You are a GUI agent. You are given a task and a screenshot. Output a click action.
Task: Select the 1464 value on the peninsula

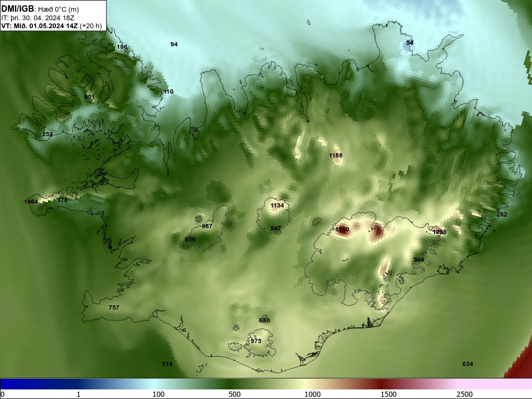pyautogui.click(x=31, y=202)
